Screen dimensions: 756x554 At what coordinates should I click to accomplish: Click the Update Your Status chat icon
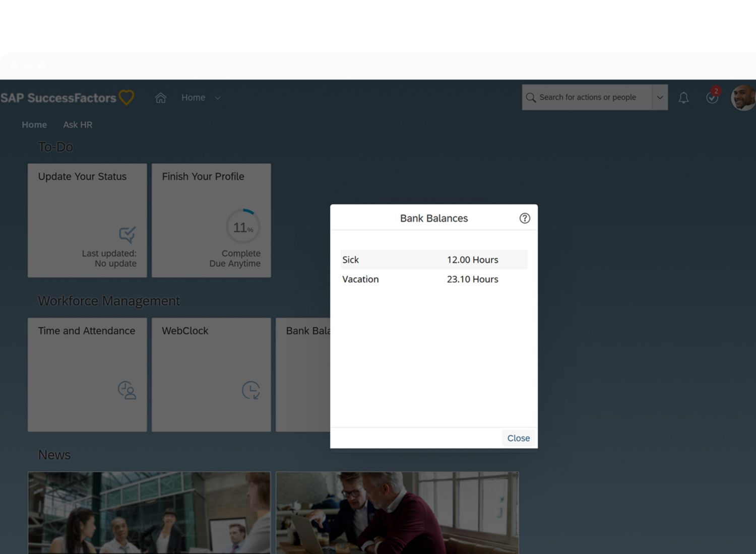(127, 234)
